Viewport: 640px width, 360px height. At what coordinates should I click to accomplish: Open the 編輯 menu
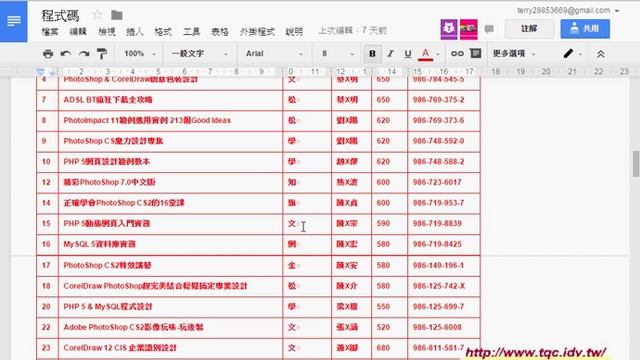click(x=78, y=31)
